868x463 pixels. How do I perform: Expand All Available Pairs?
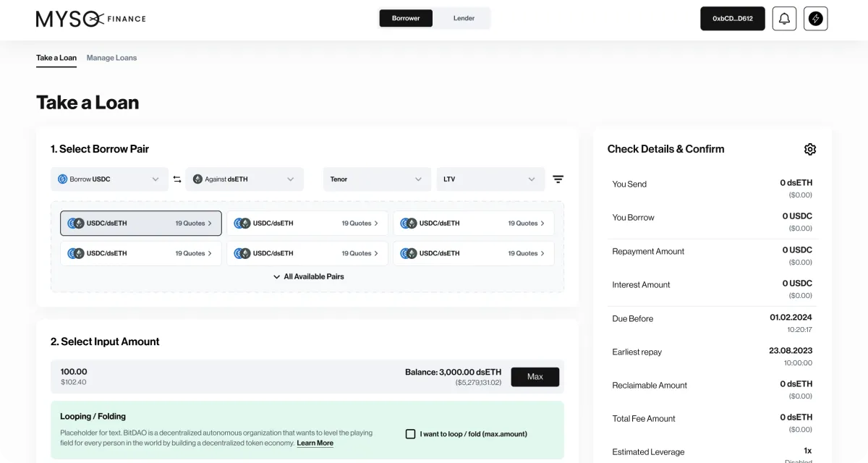pyautogui.click(x=308, y=277)
